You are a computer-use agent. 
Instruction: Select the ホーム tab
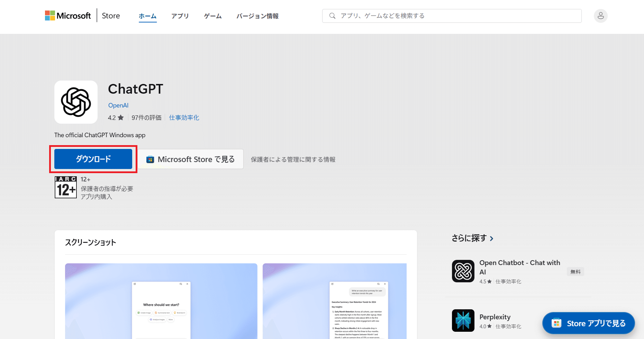click(x=148, y=16)
